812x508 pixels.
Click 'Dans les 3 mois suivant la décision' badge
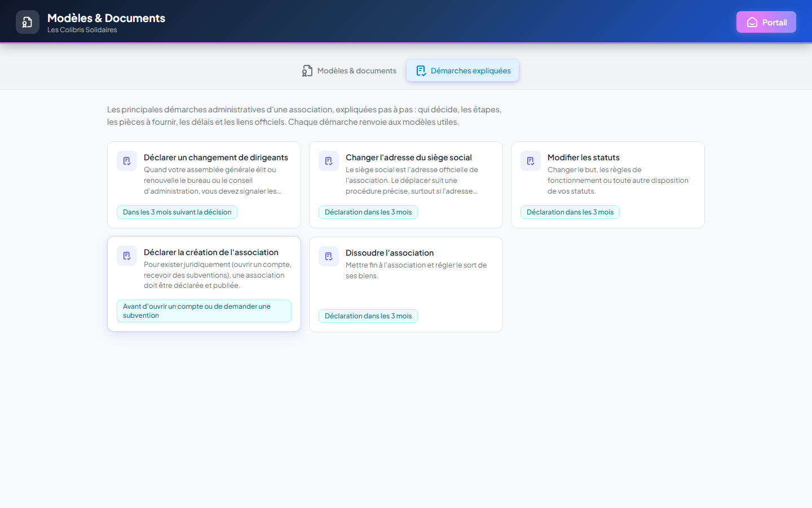pyautogui.click(x=177, y=212)
